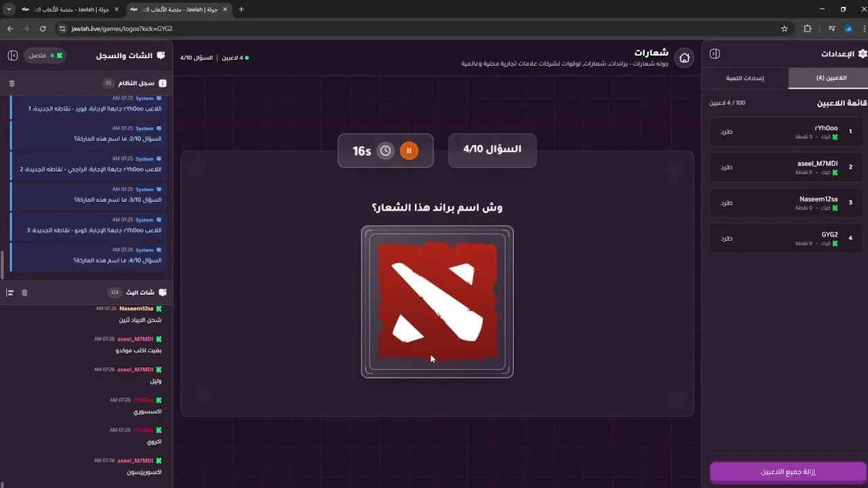Click the system log speech bubble icon

(x=163, y=83)
